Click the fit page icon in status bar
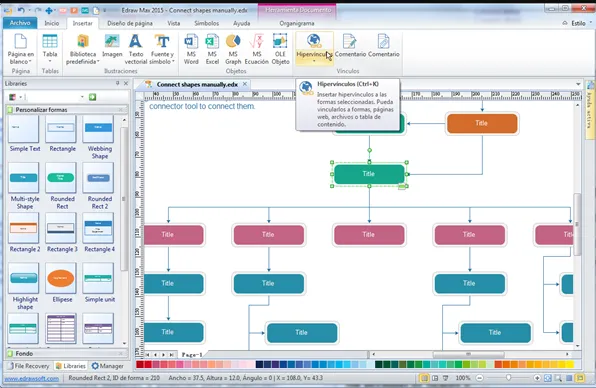Viewport: 596px width, 388px height. (x=547, y=378)
